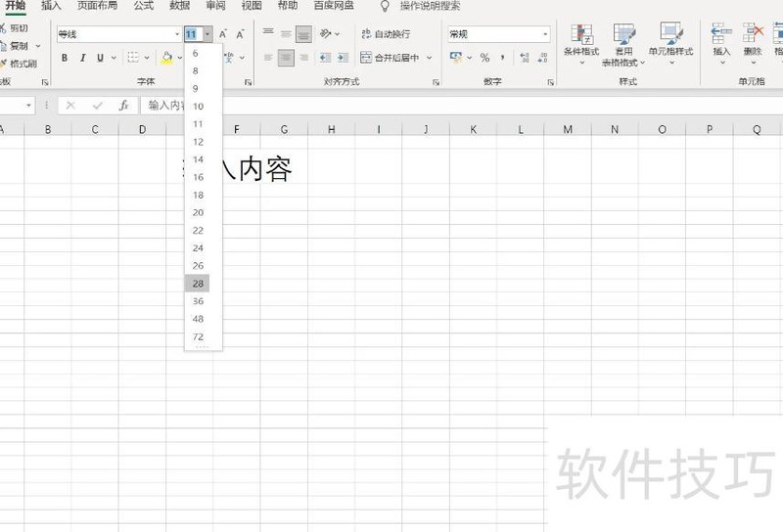This screenshot has height=532, width=783.
Task: Open underline style options arrow
Action: pos(114,58)
